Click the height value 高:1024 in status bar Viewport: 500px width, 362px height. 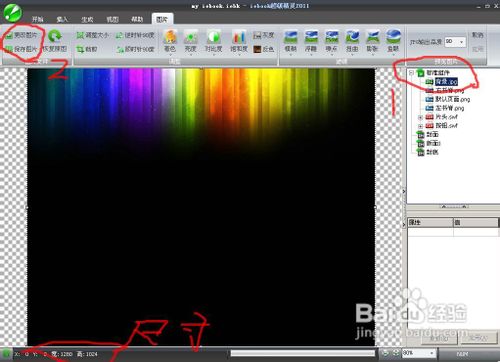(87, 354)
